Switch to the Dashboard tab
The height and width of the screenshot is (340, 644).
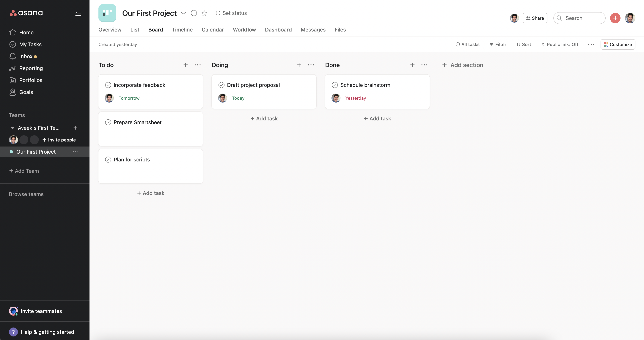[278, 29]
